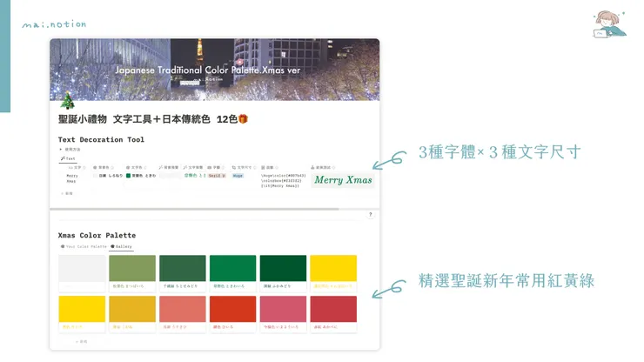Image resolution: width=644 pixels, height=362 pixels.
Task: Switch to Your Color Palette view tab
Action: coord(84,246)
